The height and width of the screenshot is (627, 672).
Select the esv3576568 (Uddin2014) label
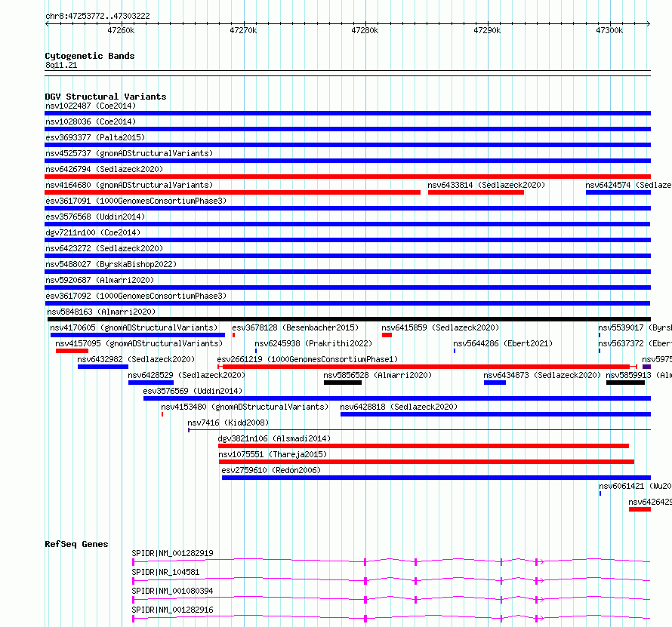95,217
